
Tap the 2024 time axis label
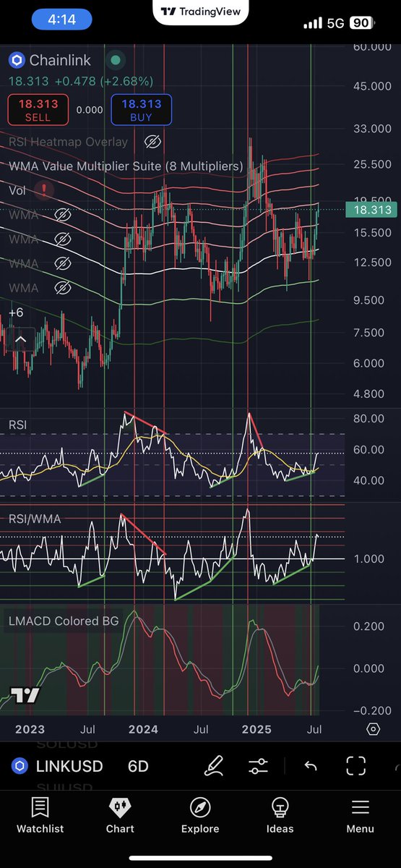[143, 729]
